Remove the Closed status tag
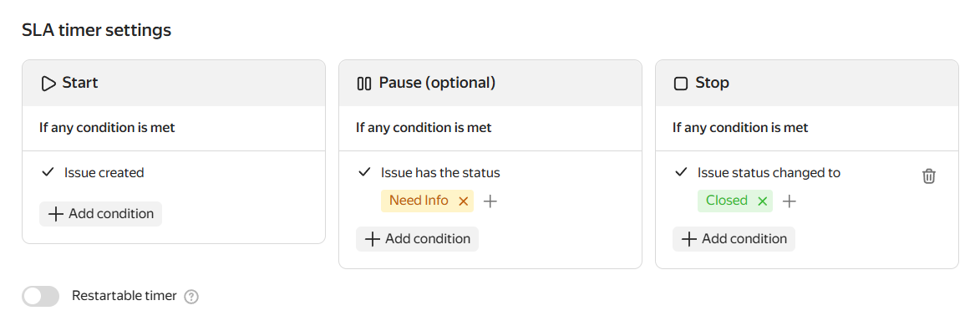Image resolution: width=980 pixels, height=326 pixels. [762, 201]
